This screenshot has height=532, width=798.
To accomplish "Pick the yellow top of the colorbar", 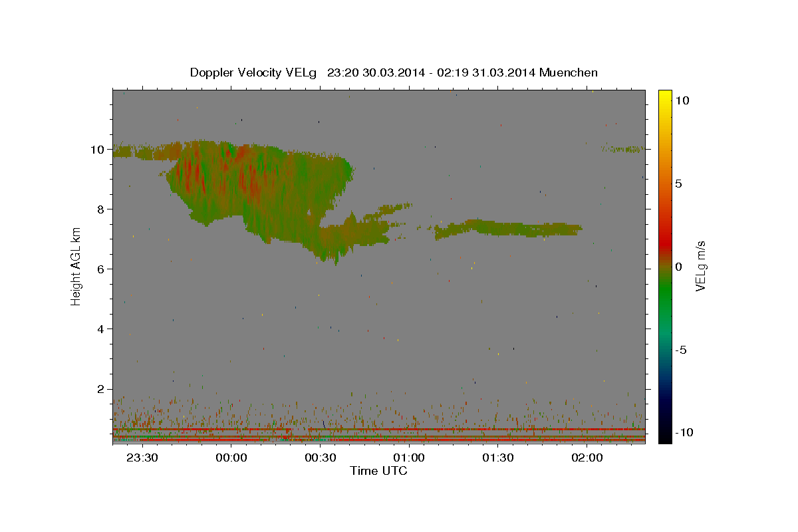I will coord(665,94).
